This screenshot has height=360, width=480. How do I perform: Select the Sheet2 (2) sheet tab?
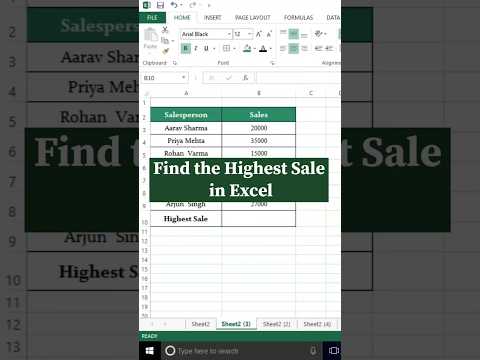point(277,324)
